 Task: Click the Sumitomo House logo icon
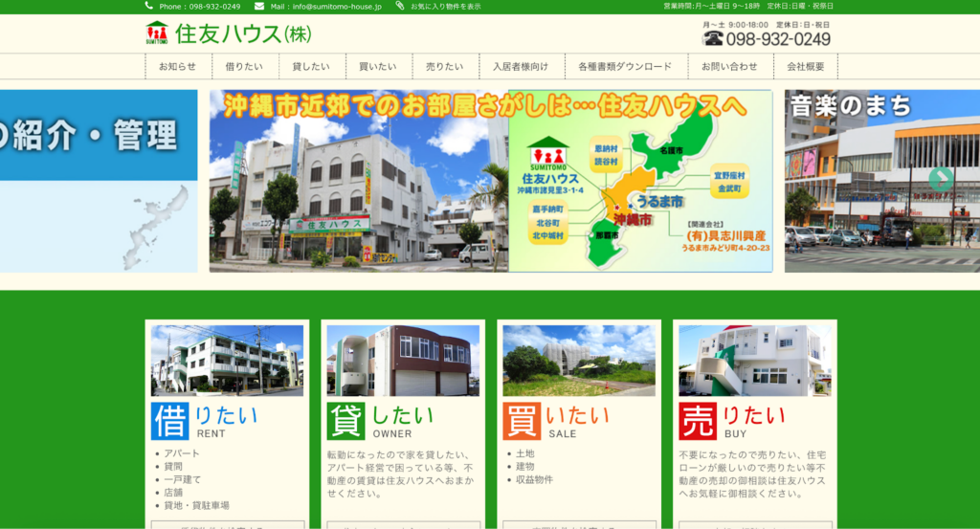point(157,33)
